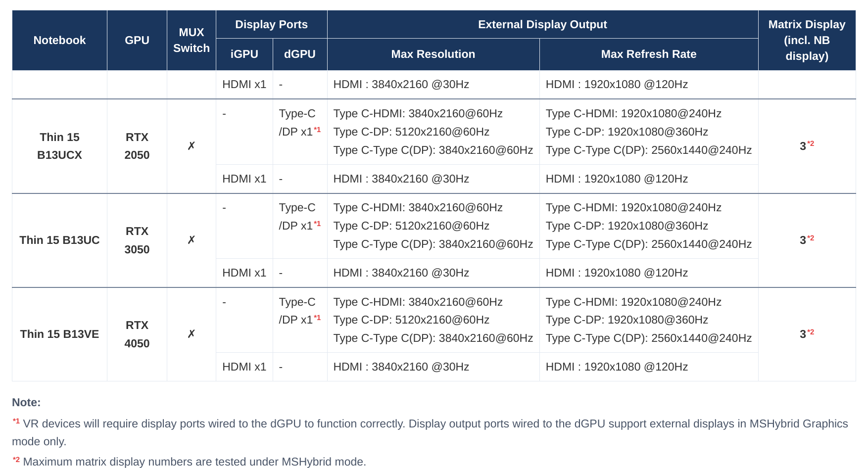Click the X mark in Thin 15 B13UC row
The height and width of the screenshot is (468, 868).
point(191,240)
